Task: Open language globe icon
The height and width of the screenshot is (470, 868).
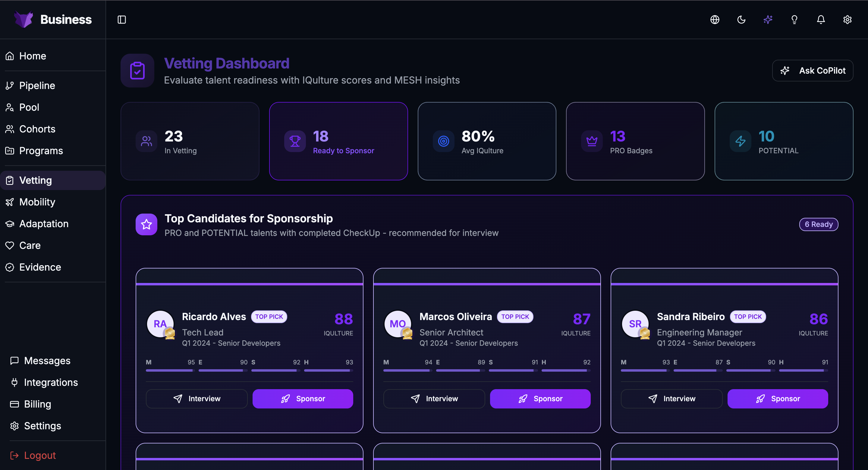Action: pyautogui.click(x=715, y=20)
